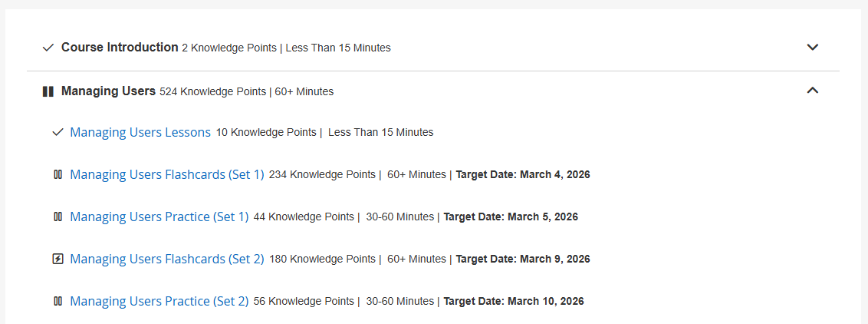868x324 pixels.
Task: Click the Managing Users in-progress pause icon
Action: (48, 91)
